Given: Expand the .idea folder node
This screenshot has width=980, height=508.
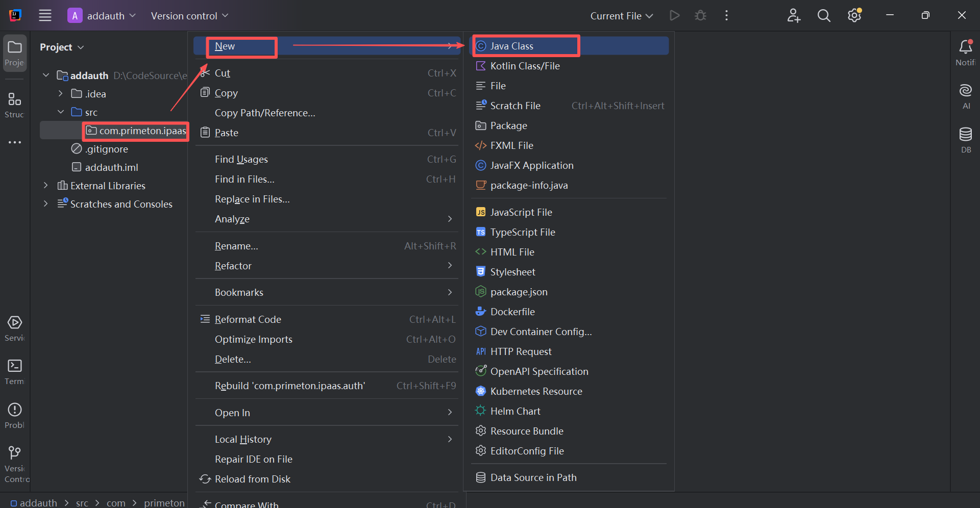Looking at the screenshot, I should click(61, 94).
